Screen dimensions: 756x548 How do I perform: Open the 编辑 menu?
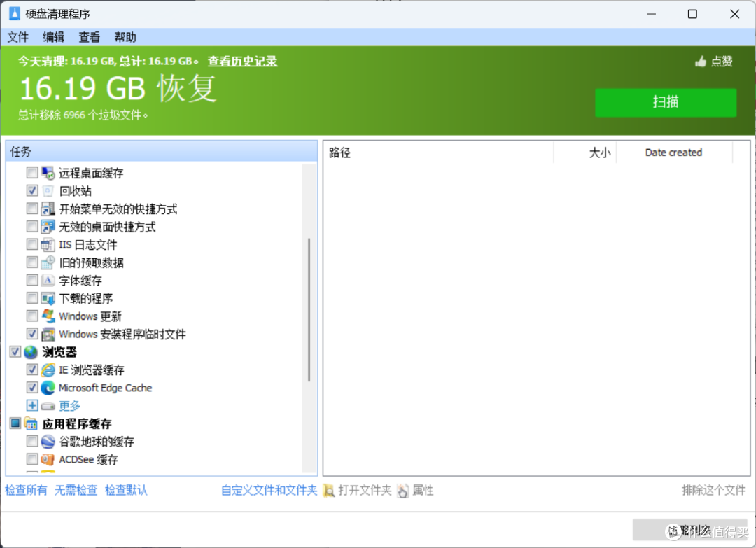[x=53, y=37]
